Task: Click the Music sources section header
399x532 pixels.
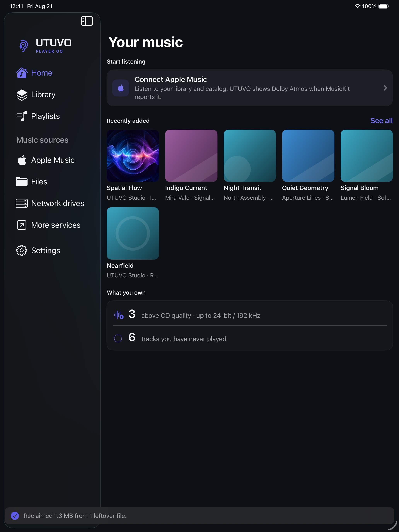Action: (x=42, y=140)
